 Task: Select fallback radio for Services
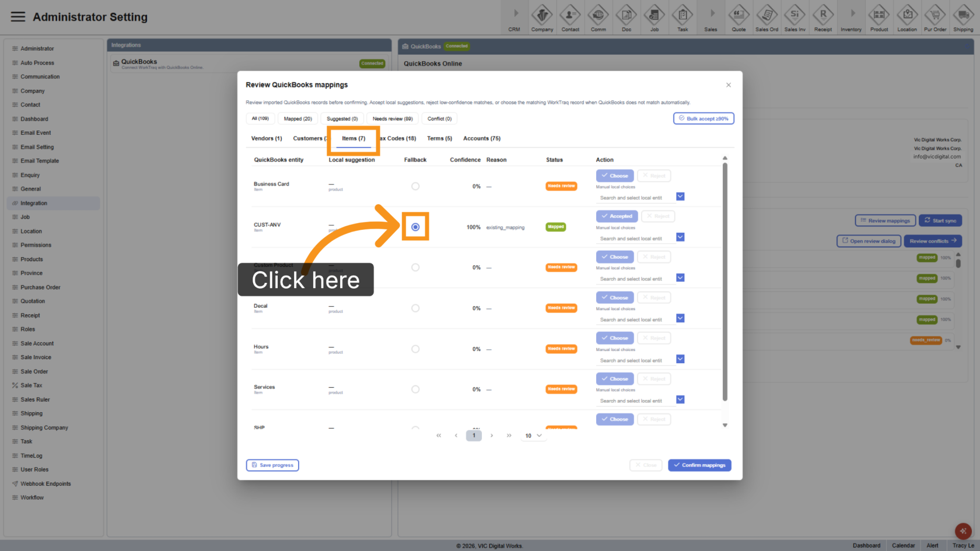point(415,389)
